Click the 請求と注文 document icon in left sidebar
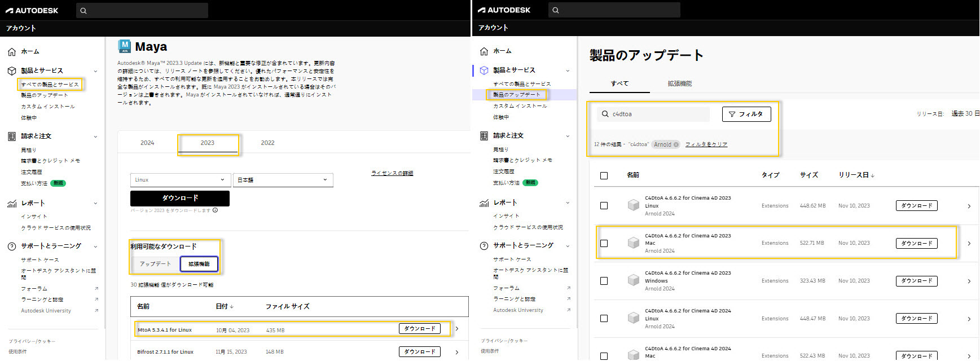The height and width of the screenshot is (361, 980). click(x=12, y=137)
